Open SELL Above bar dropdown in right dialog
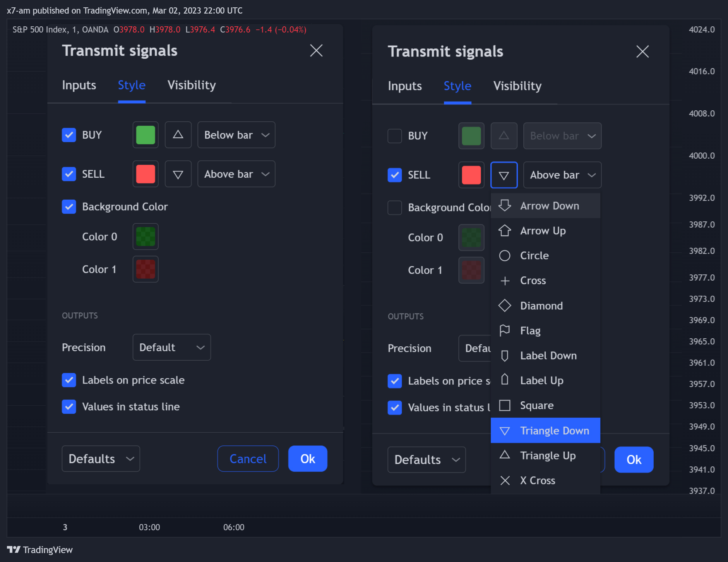Screen dimensions: 728x562 [562, 175]
